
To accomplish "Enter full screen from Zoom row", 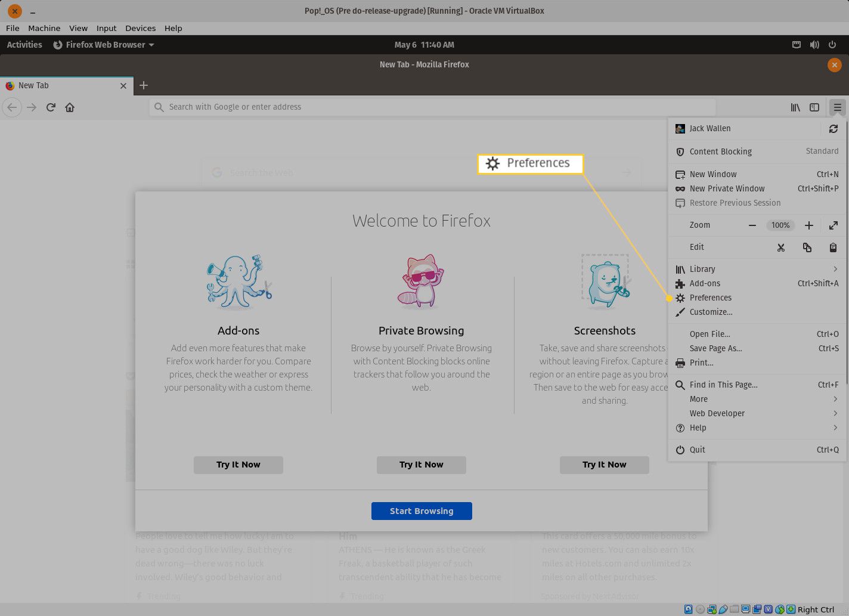I will 833,225.
